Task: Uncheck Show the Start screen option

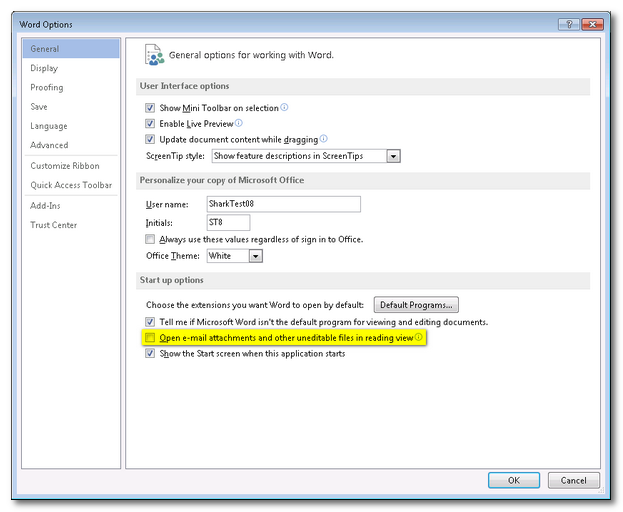Action: [150, 354]
